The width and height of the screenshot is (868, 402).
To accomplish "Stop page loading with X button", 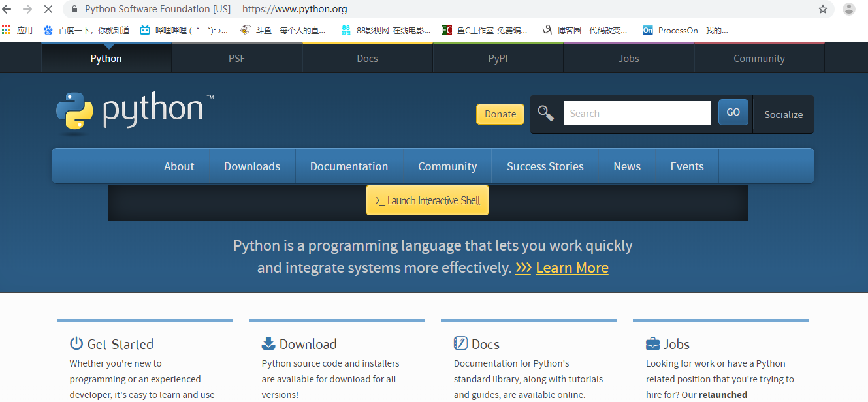I will [x=48, y=9].
